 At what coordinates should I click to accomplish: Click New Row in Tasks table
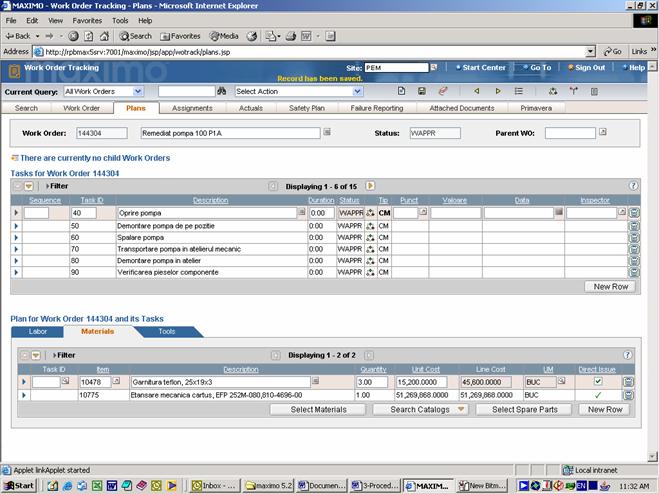pyautogui.click(x=610, y=286)
